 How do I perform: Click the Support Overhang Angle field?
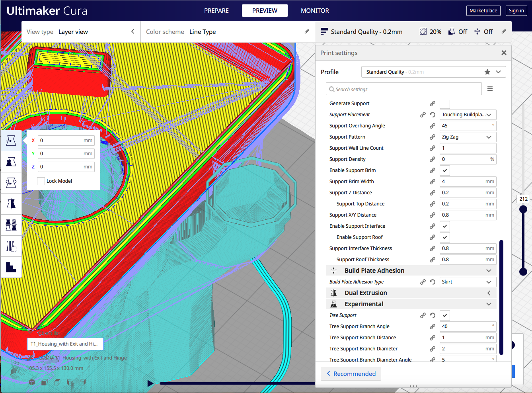468,126
